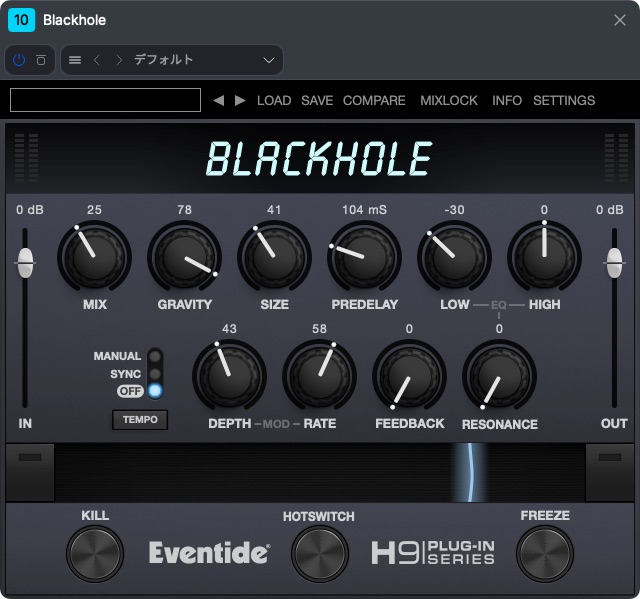Image resolution: width=640 pixels, height=599 pixels.
Task: Click the OUT level fader handle
Action: [x=614, y=263]
